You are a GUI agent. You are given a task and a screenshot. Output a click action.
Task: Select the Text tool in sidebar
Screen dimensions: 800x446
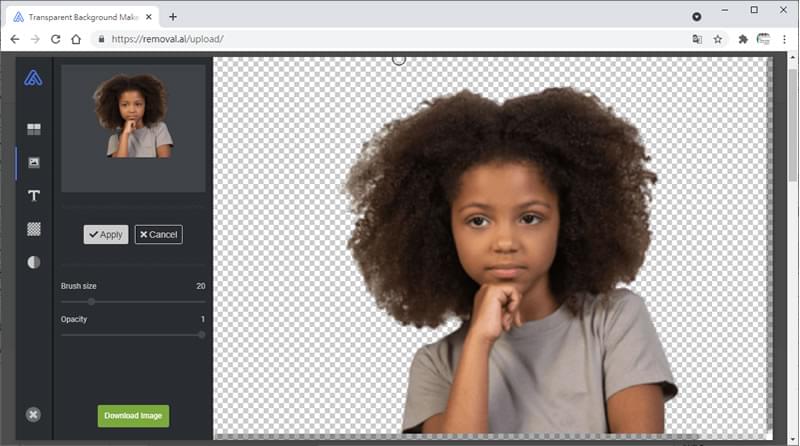point(34,196)
